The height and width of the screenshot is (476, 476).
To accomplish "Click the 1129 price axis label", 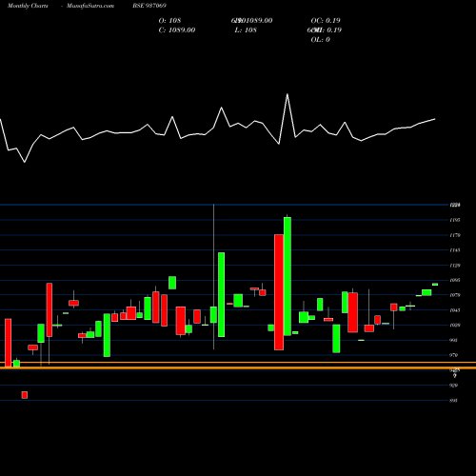I will point(455,266).
